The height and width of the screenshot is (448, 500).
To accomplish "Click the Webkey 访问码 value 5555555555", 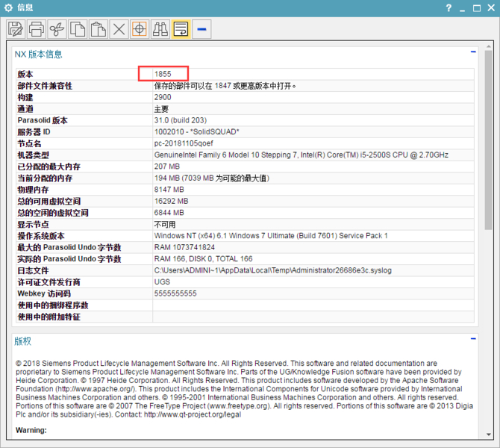I will (x=175, y=293).
